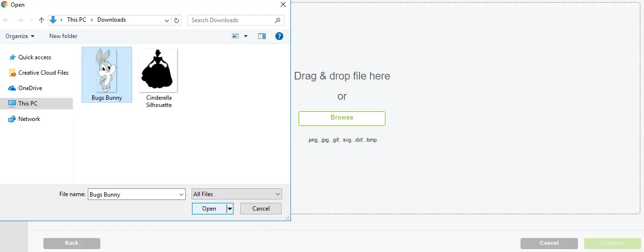Expand the address bar history dropdown
The height and width of the screenshot is (252, 644).
pyautogui.click(x=167, y=20)
